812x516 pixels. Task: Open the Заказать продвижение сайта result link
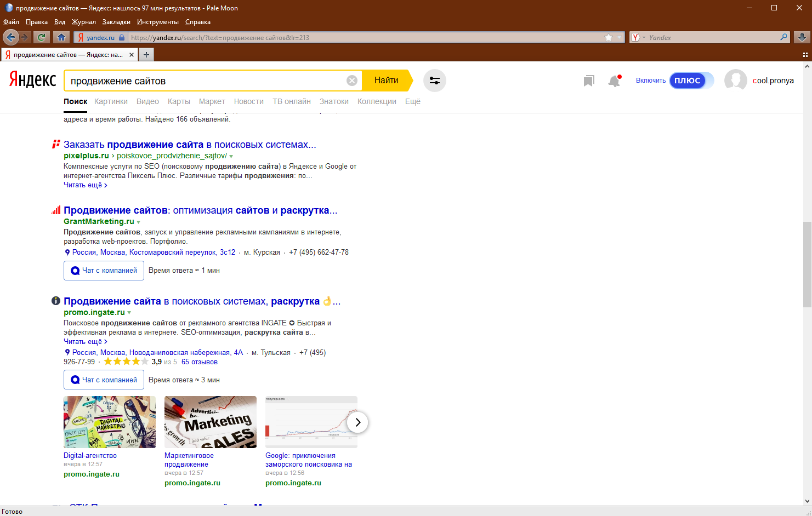pyautogui.click(x=190, y=145)
